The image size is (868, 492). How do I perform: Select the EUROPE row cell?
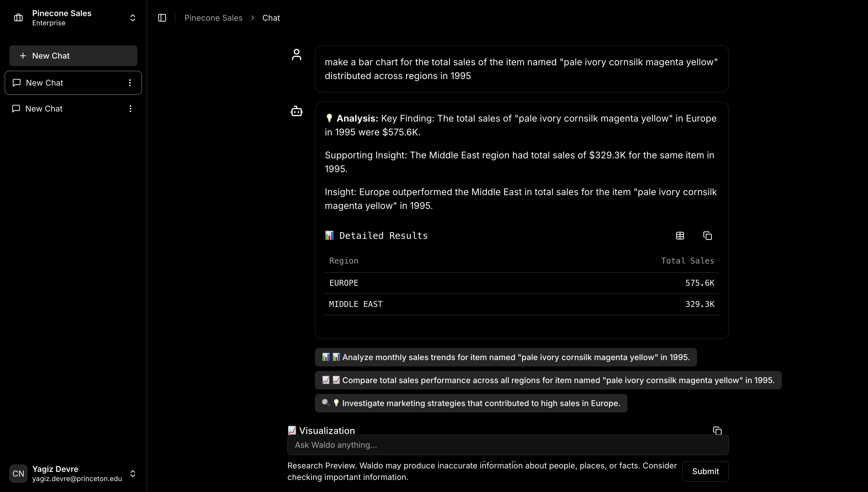point(344,283)
